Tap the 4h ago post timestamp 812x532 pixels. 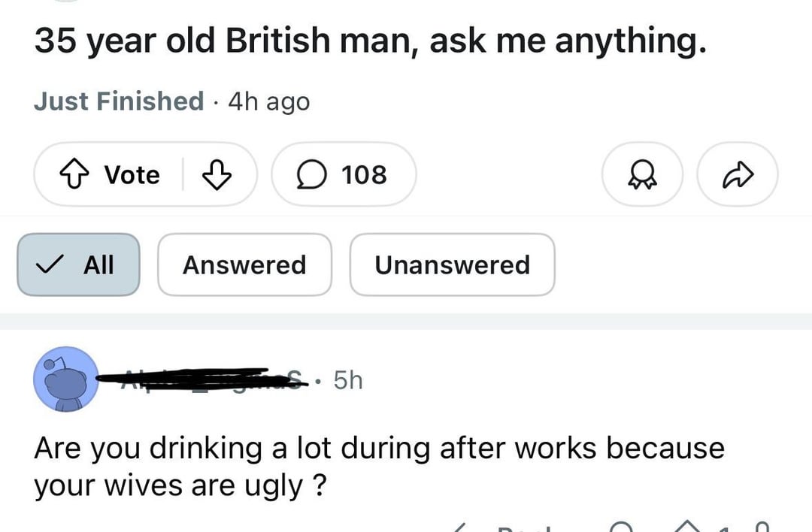coord(268,101)
